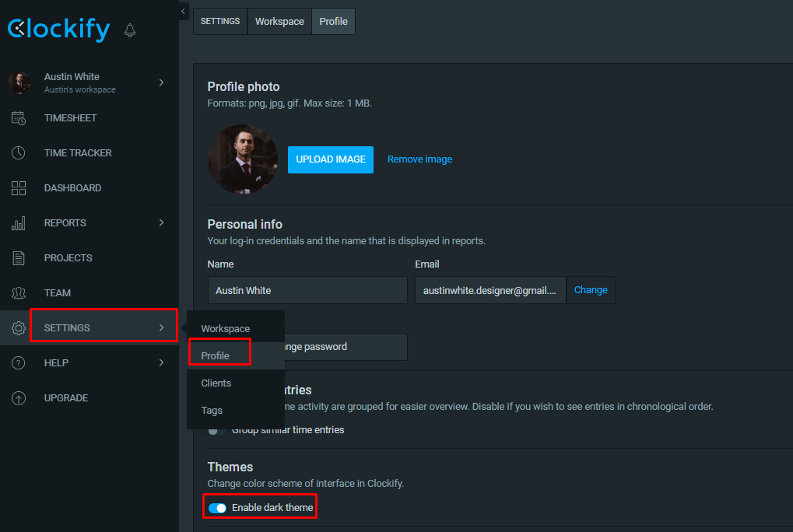
Task: Click the Email address field
Action: click(x=490, y=290)
